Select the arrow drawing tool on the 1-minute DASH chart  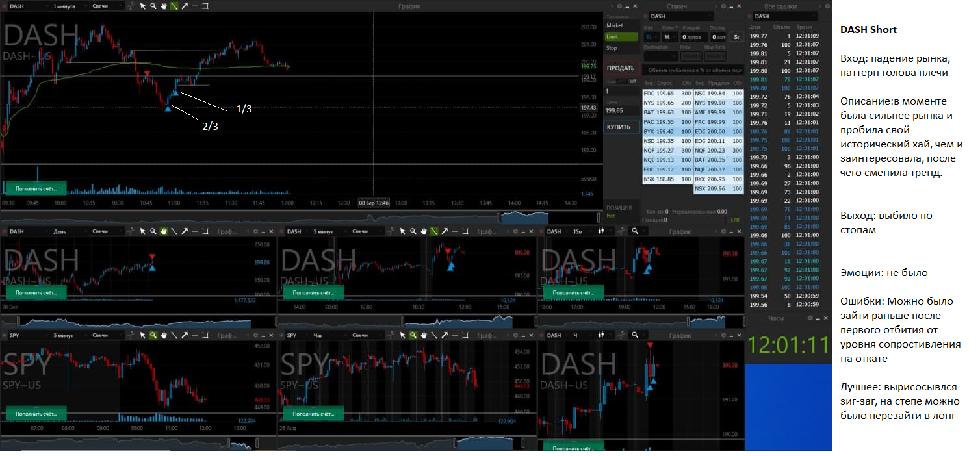185,6
